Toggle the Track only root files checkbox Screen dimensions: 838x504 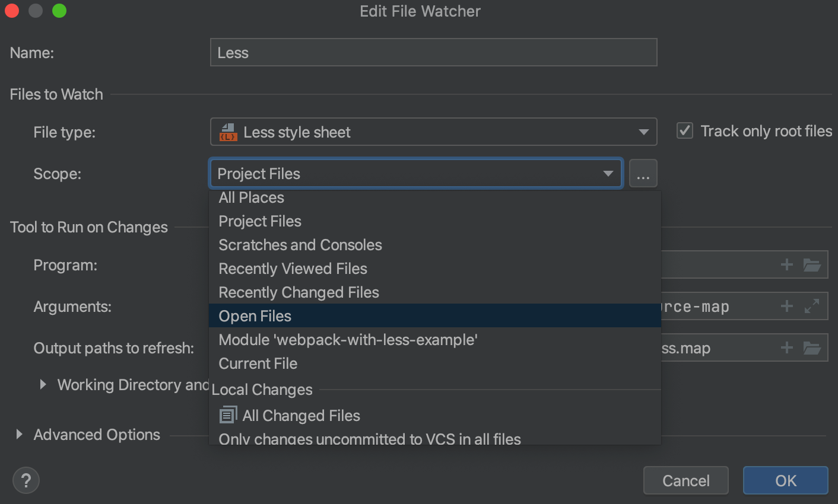click(684, 131)
